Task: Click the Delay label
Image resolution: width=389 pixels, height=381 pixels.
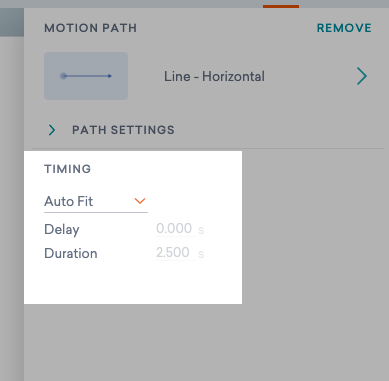Action: pos(62,230)
